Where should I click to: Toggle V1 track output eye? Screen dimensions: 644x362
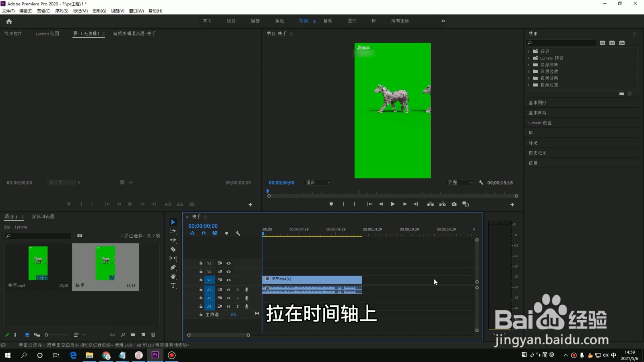(x=229, y=280)
